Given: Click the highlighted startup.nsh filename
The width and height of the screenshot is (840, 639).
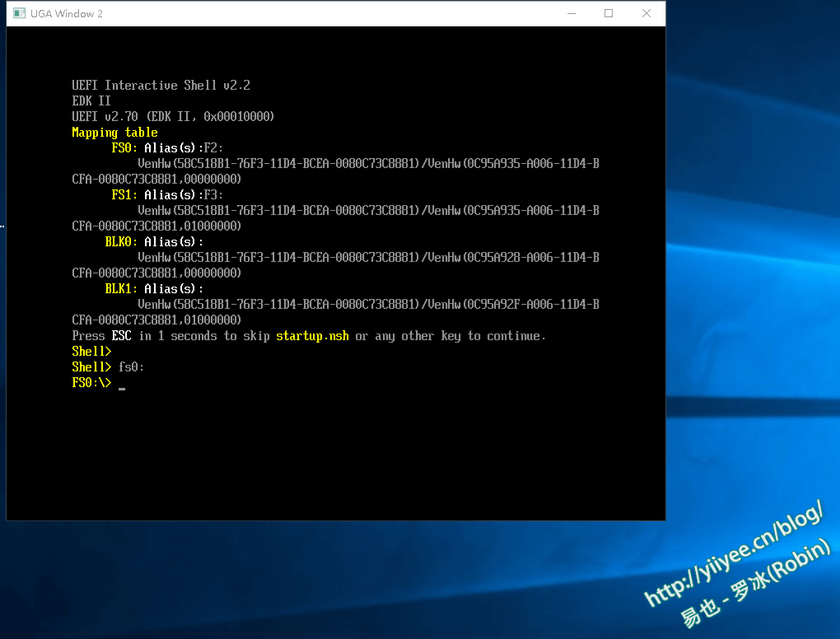Looking at the screenshot, I should 313,335.
